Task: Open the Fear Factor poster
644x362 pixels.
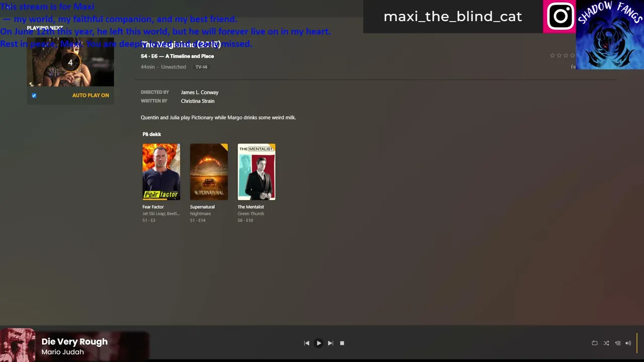Action: pyautogui.click(x=161, y=172)
